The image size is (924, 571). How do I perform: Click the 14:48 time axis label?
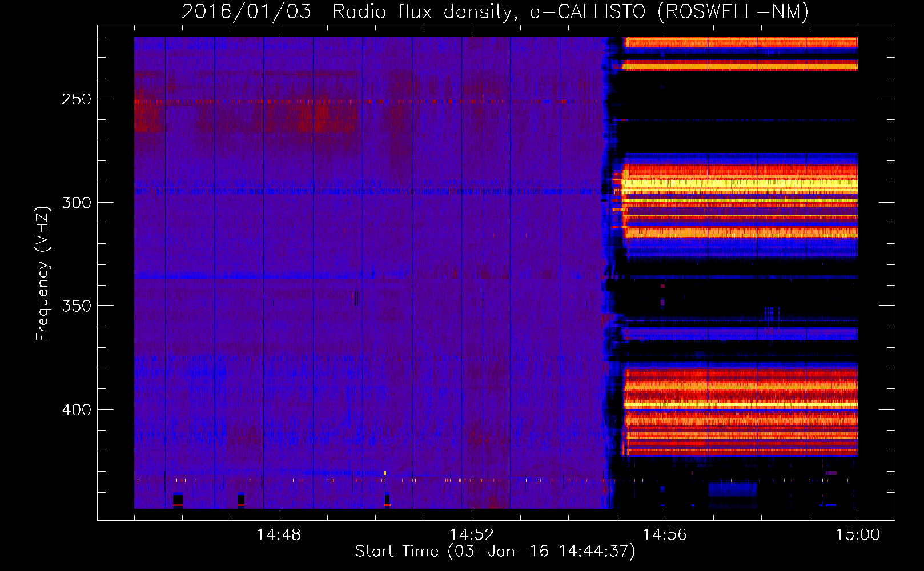pyautogui.click(x=279, y=534)
